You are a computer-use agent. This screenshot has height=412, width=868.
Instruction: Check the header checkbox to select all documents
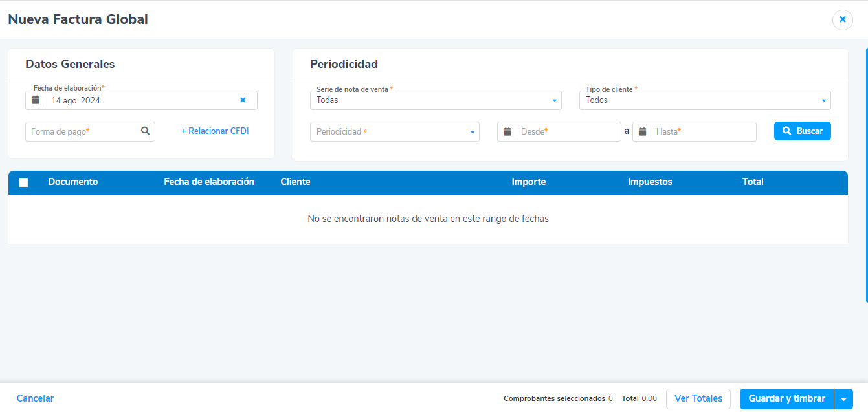point(24,182)
